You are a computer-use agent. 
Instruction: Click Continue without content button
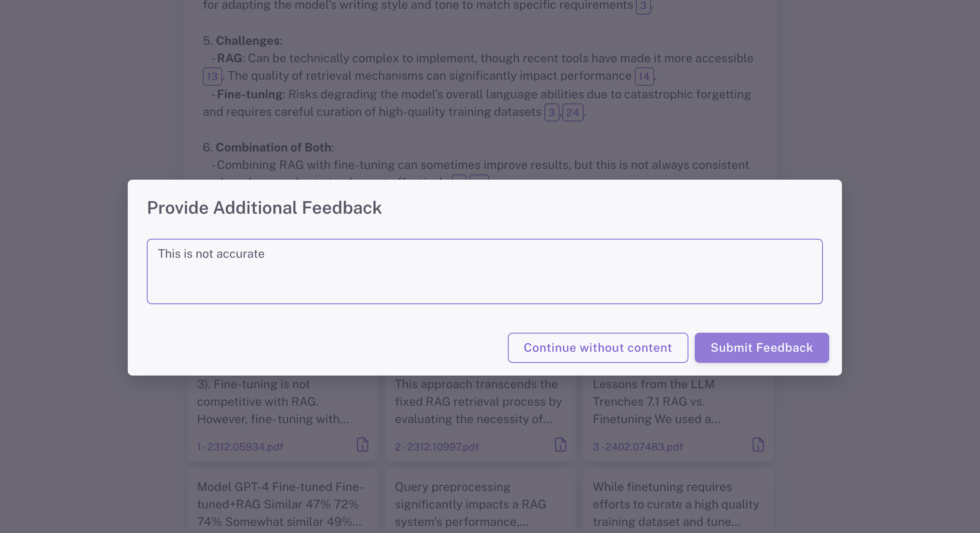(x=598, y=347)
